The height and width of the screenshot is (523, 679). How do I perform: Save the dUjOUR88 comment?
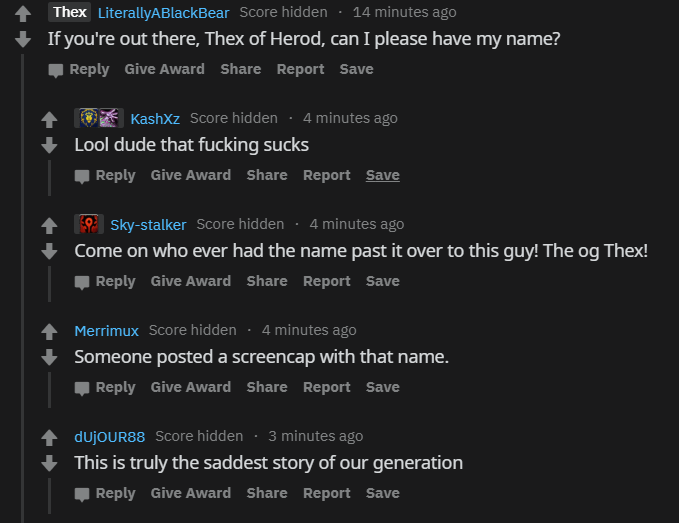[x=382, y=493]
